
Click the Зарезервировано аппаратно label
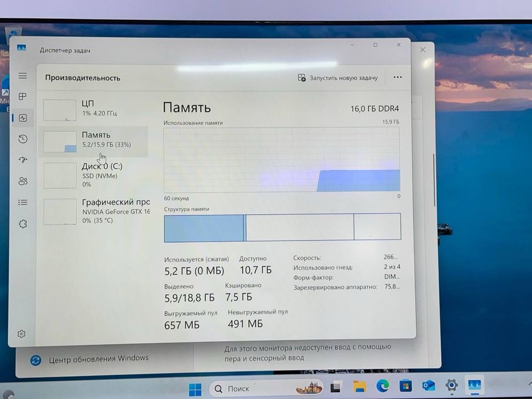[x=335, y=287]
